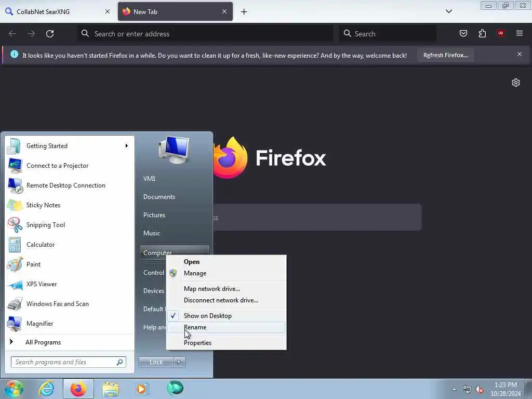The image size is (532, 399).
Task: Open Paint program
Action: 70,264
